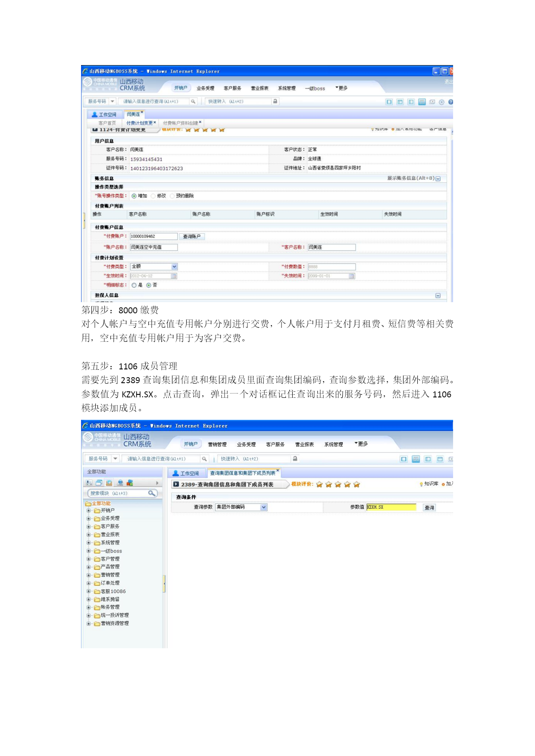Click the first icon in the 全部功能 sidebar toolbar
This screenshot has height=756, width=535.
[x=89, y=483]
